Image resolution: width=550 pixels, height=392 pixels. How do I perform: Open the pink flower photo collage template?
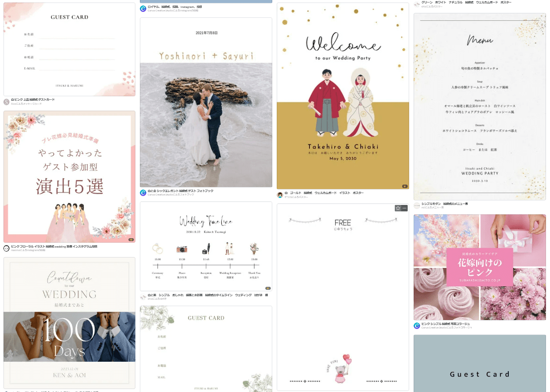tap(480, 267)
